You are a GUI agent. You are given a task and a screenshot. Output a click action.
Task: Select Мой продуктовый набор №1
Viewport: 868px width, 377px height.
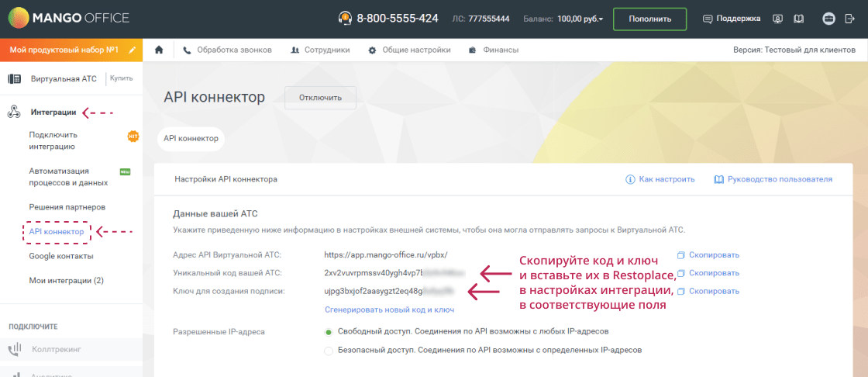[x=64, y=50]
